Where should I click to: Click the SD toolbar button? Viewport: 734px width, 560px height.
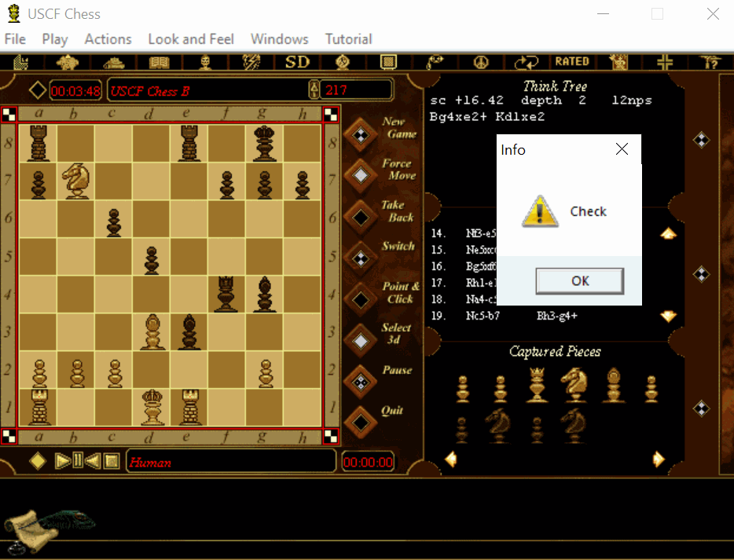point(297,62)
